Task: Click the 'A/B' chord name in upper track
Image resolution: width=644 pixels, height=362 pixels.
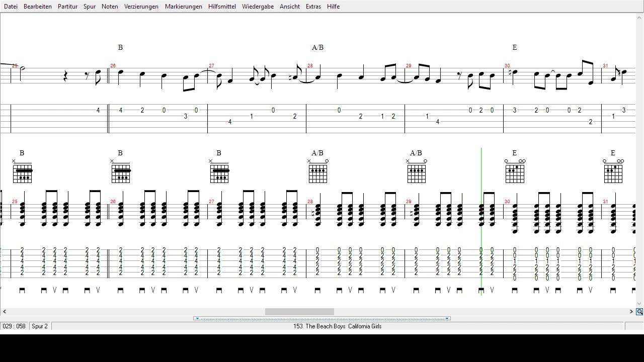Action: (x=317, y=47)
